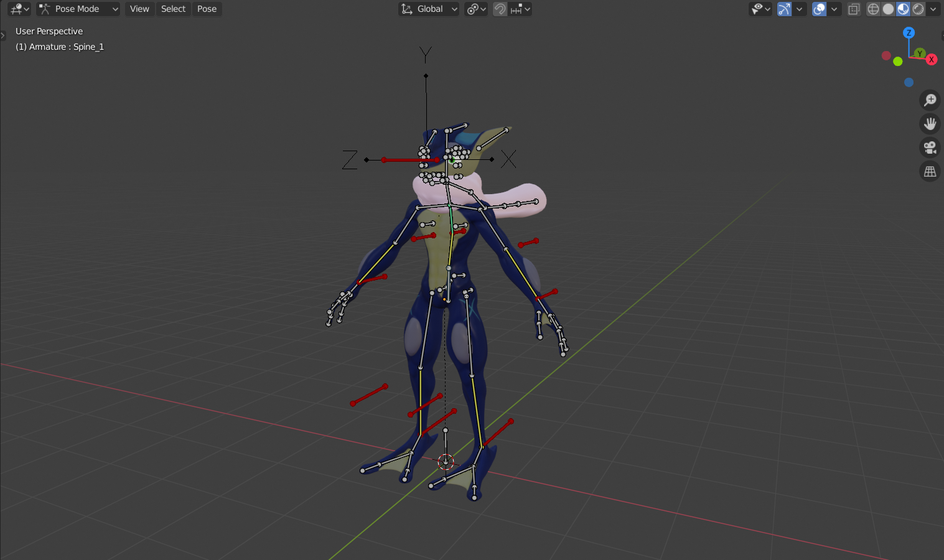Open the Pose menu

point(207,9)
